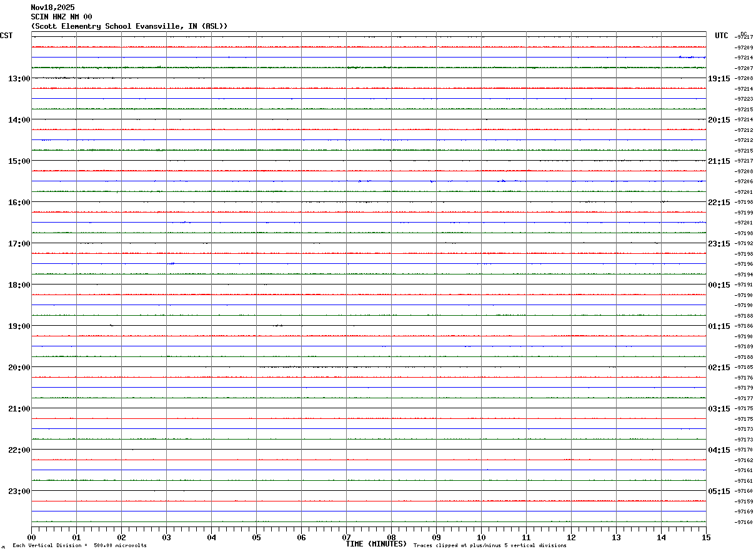Screen dimensions: 756x554
Task: Select the 13:00 CST hour label
Action: coord(19,79)
